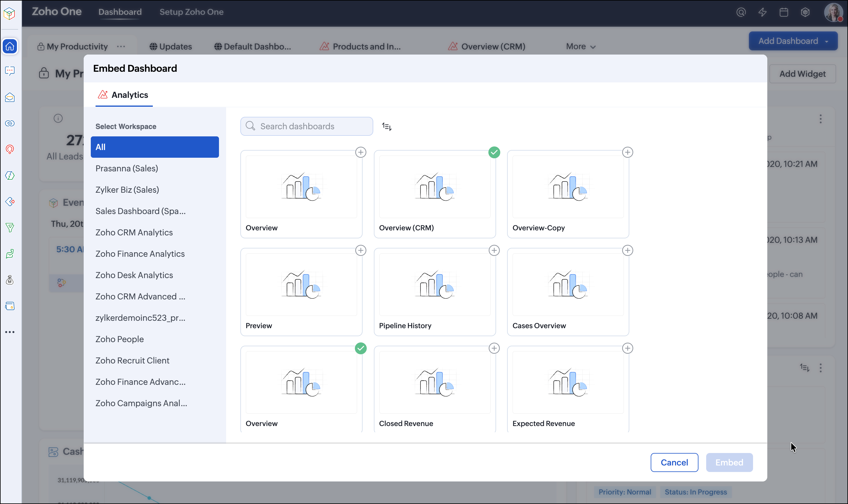Open Setup Zoho One nav item
The width and height of the screenshot is (848, 504).
click(x=191, y=12)
